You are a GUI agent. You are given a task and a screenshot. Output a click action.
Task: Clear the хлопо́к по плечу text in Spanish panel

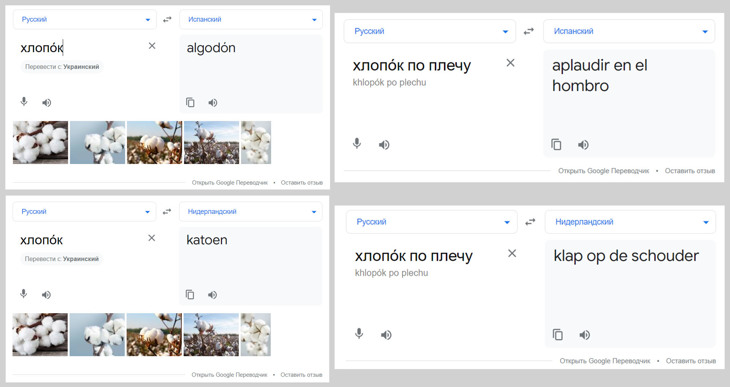(x=510, y=63)
